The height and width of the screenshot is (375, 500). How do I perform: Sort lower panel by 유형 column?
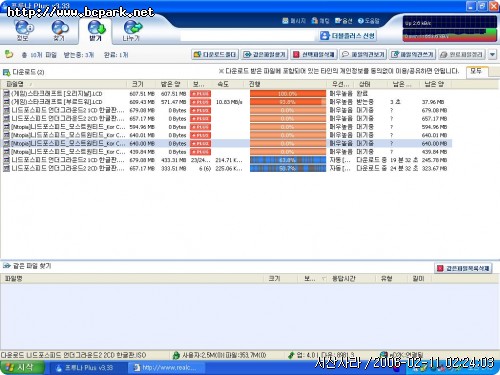coord(391,279)
